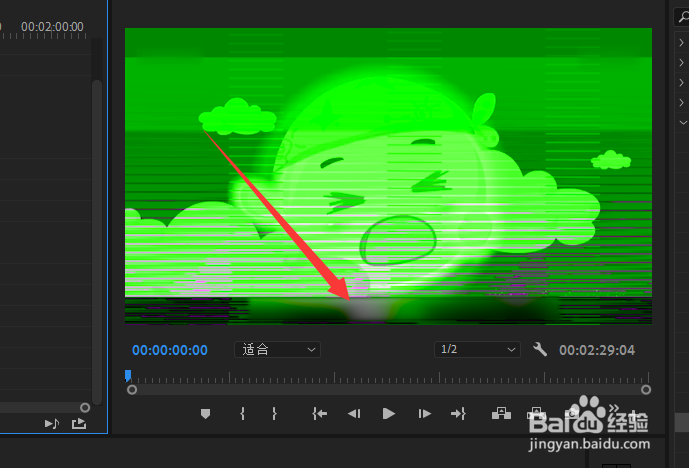Click the Mark In button
Viewport: 689px width, 468px height.
[x=242, y=414]
